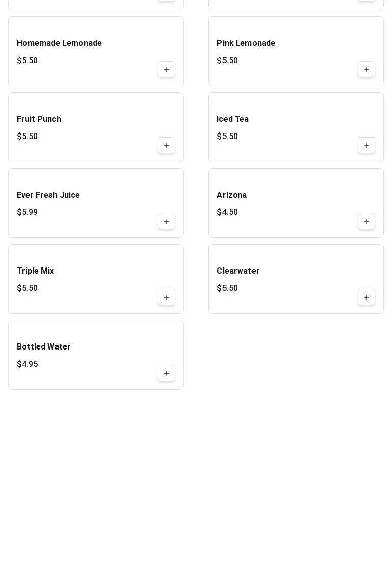The height and width of the screenshot is (564, 392).
Task: Click the Iced Tea title
Action: pyautogui.click(x=233, y=119)
